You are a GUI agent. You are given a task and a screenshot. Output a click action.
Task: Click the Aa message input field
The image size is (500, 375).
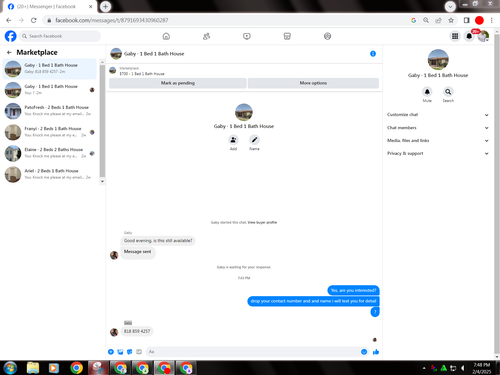[253, 352]
